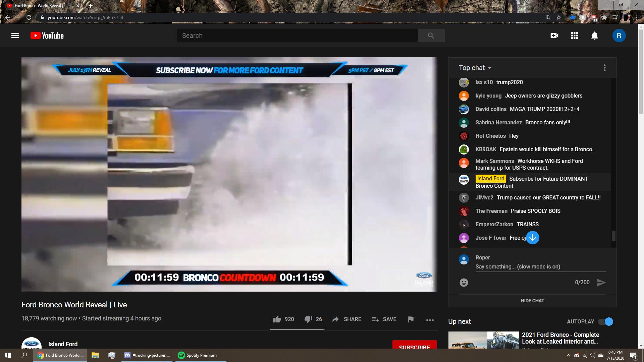Dislike the video with thumbs down

308,319
